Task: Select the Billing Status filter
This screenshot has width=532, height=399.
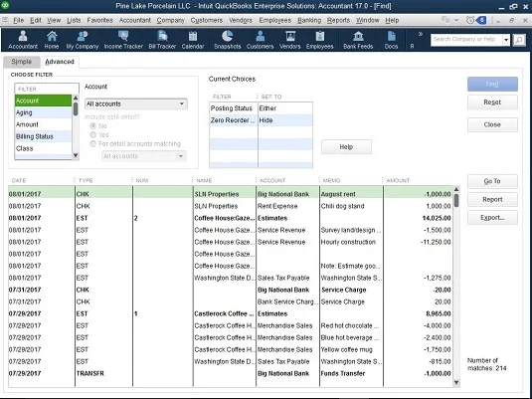Action: click(43, 136)
